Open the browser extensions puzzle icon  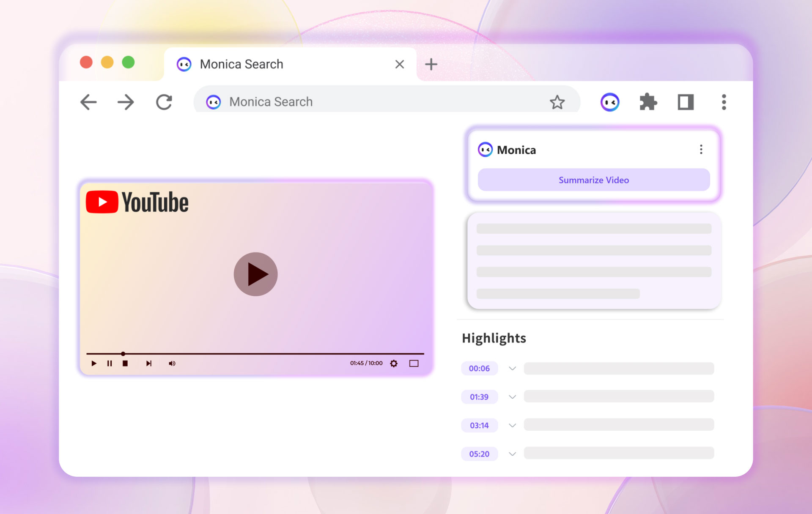(647, 102)
